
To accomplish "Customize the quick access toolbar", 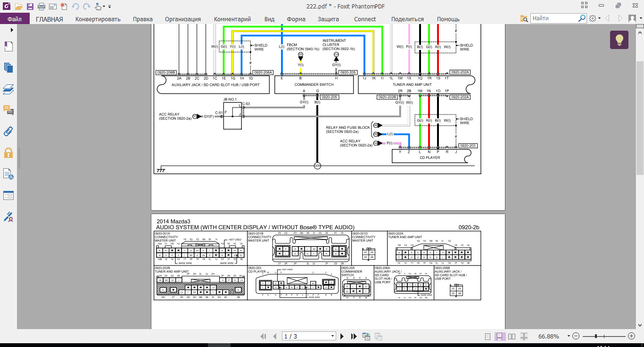I will [x=110, y=7].
